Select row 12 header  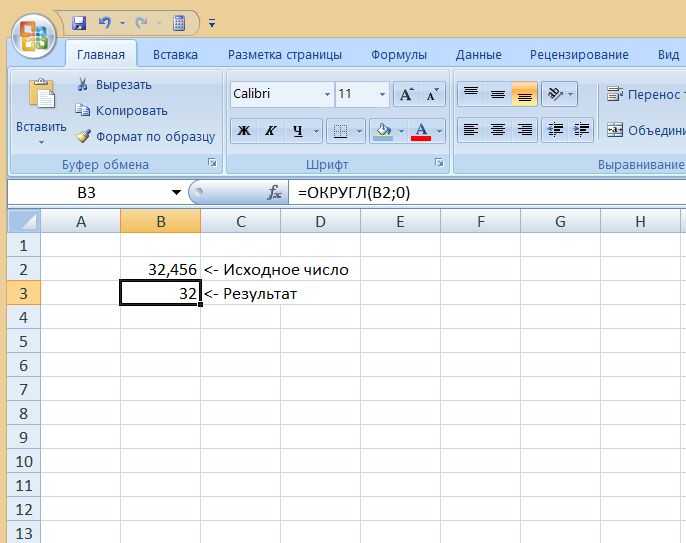(24, 509)
